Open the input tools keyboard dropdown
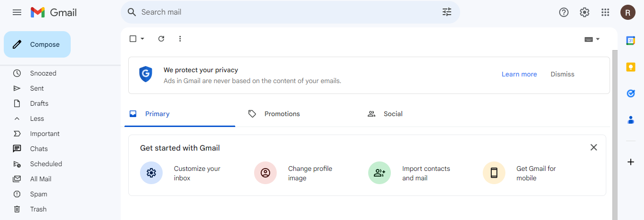The width and height of the screenshot is (644, 220). coord(592,39)
